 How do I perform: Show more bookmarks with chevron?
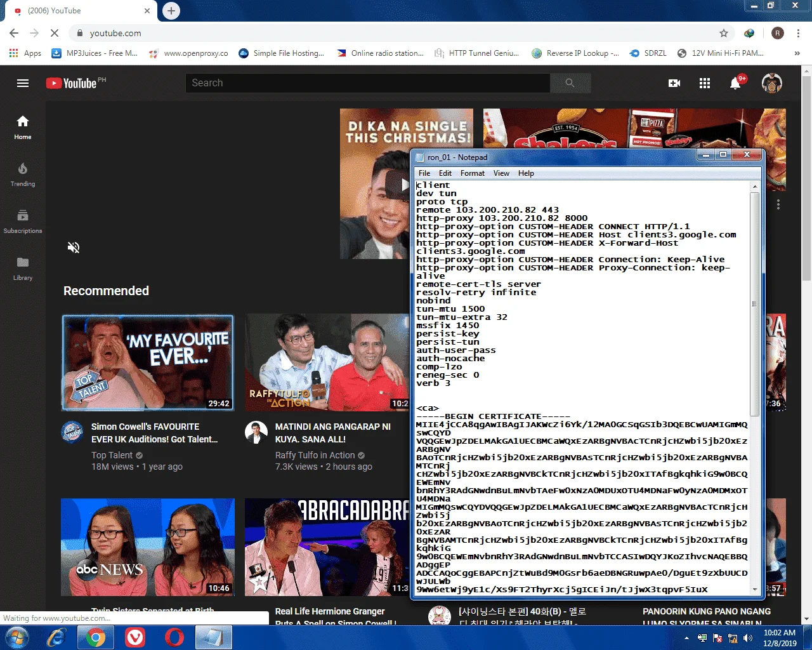coord(797,53)
